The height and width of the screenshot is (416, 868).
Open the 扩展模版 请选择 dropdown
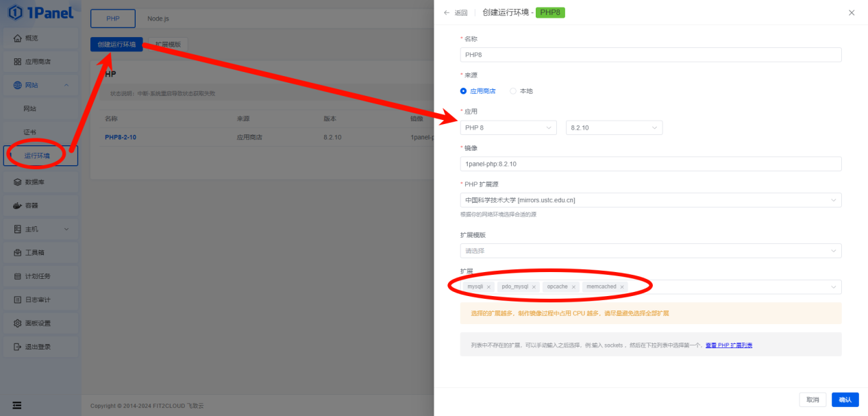tap(651, 251)
